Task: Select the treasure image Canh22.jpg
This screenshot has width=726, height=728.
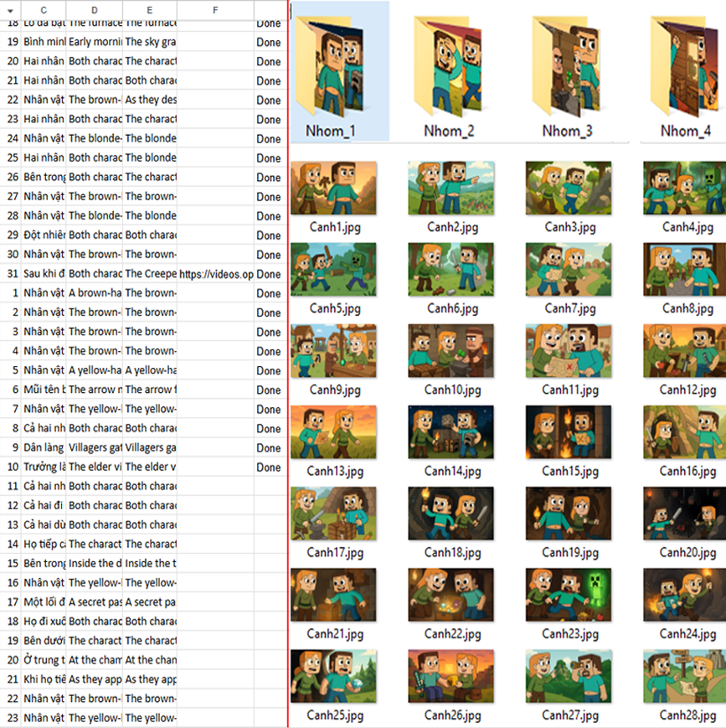Action: click(451, 595)
